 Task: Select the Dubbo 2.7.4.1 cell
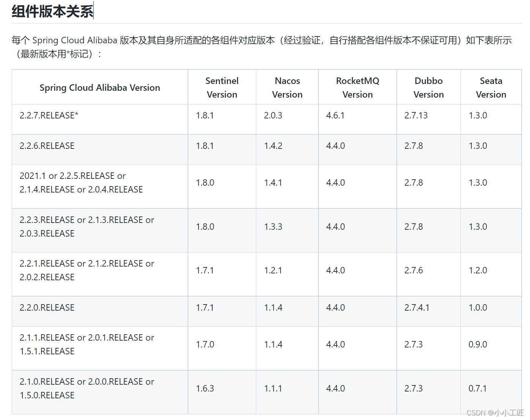point(416,308)
